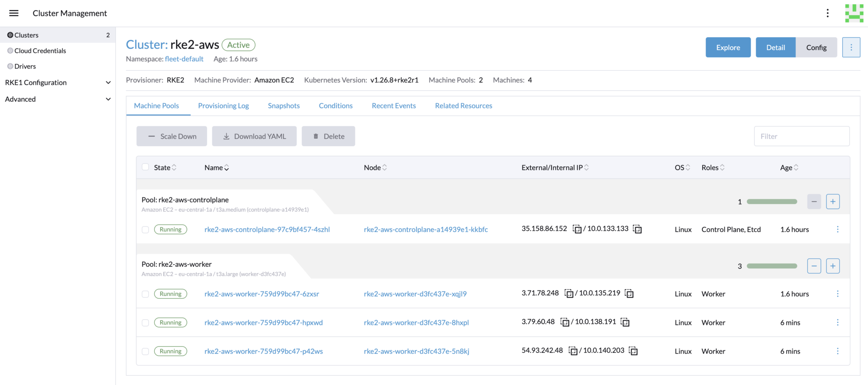Image resolution: width=868 pixels, height=385 pixels.
Task: Open cluster actions menu beside Config
Action: point(851,47)
